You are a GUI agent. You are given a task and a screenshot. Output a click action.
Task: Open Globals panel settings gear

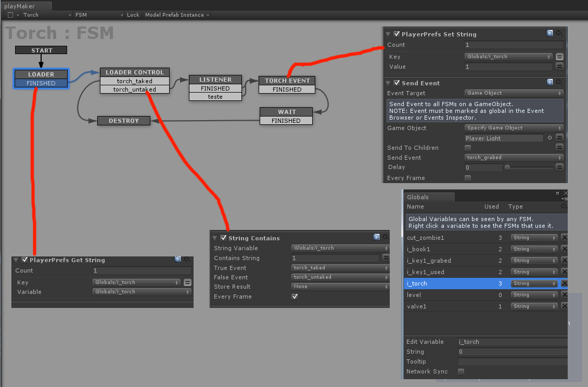tap(564, 207)
